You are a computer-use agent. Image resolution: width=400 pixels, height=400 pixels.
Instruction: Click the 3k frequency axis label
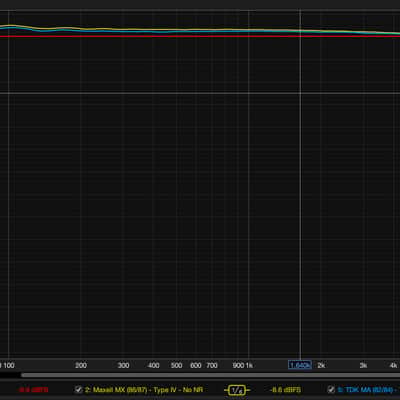(363, 365)
